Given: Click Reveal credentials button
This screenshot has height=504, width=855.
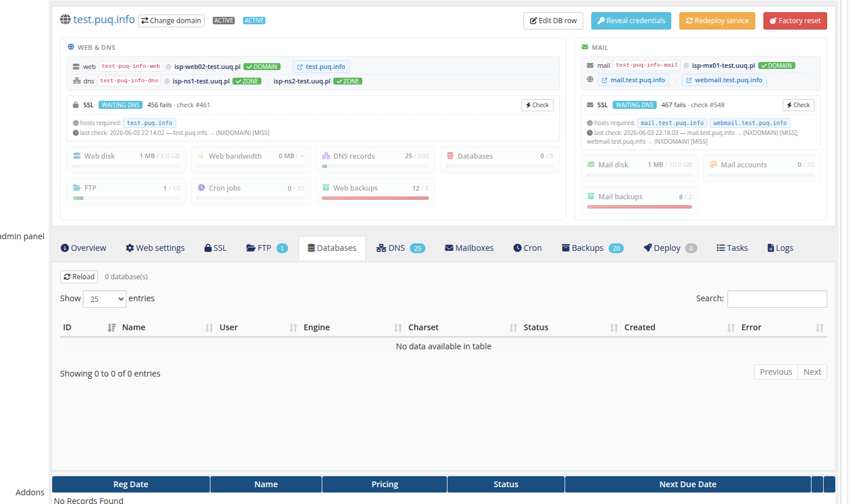Looking at the screenshot, I should [x=631, y=21].
